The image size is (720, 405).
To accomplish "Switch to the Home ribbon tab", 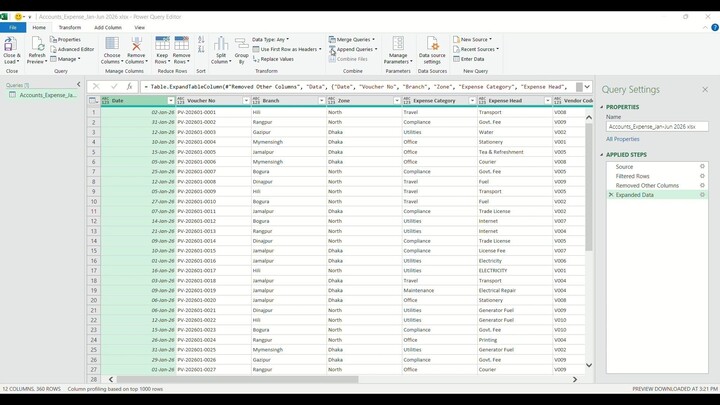I will [x=39, y=28].
